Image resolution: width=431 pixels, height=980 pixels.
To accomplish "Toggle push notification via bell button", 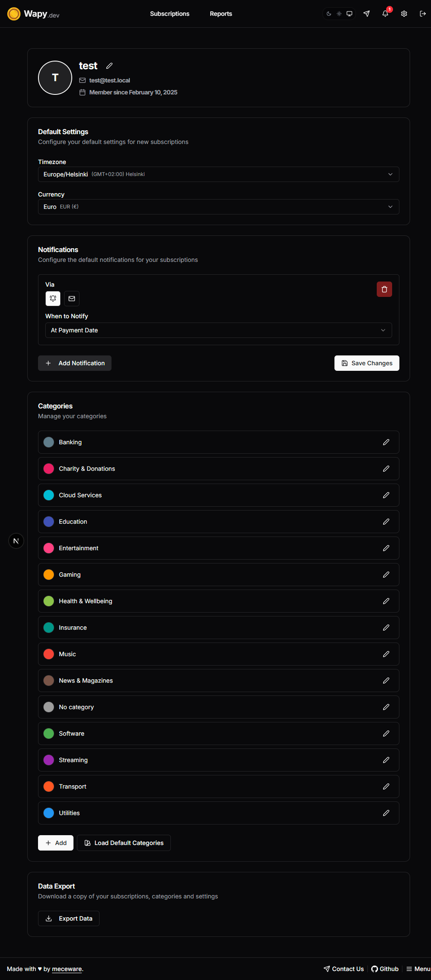I will pos(53,299).
